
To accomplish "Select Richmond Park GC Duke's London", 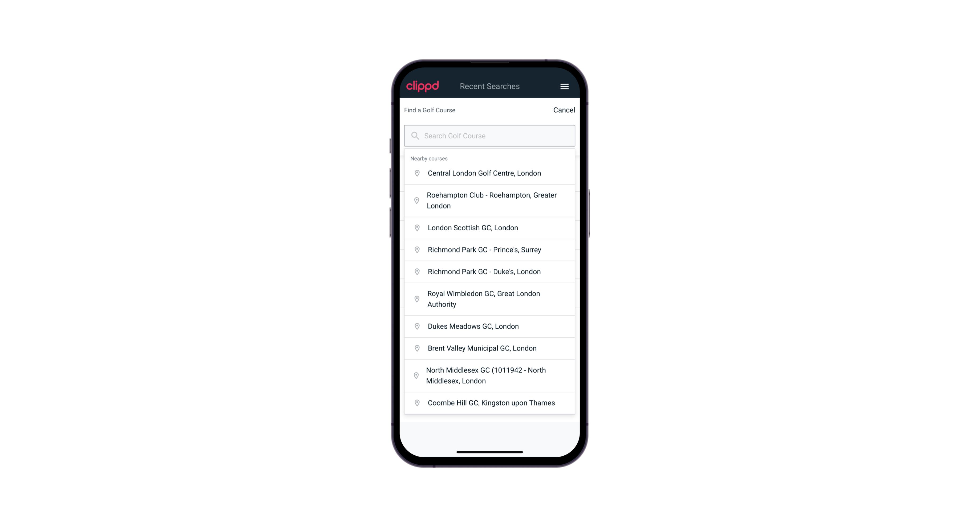I will click(489, 271).
